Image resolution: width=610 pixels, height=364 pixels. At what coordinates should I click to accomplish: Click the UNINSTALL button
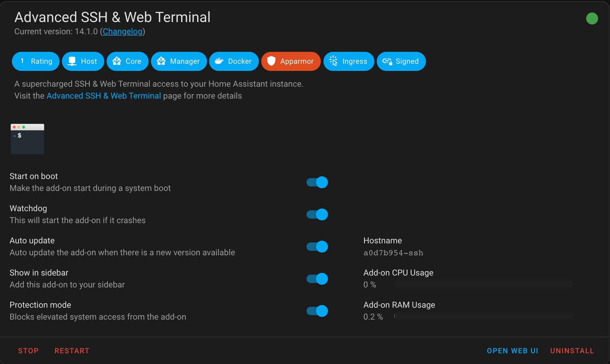point(572,351)
